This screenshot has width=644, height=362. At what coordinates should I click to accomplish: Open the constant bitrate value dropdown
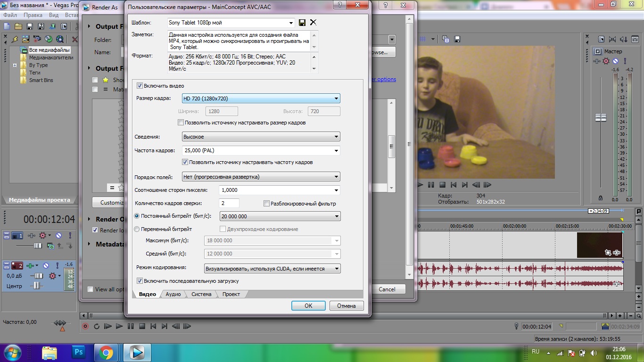(x=280, y=216)
